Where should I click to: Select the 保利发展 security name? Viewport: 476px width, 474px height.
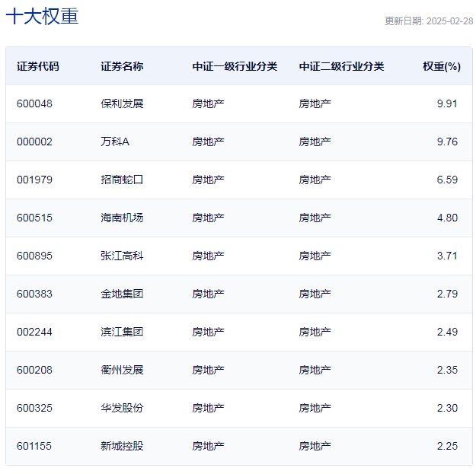click(122, 103)
